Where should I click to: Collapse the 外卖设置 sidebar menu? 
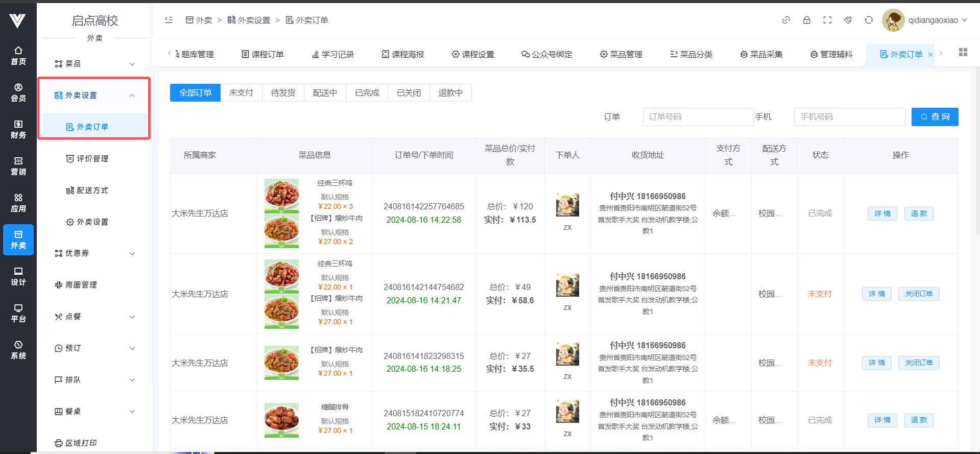click(x=94, y=95)
